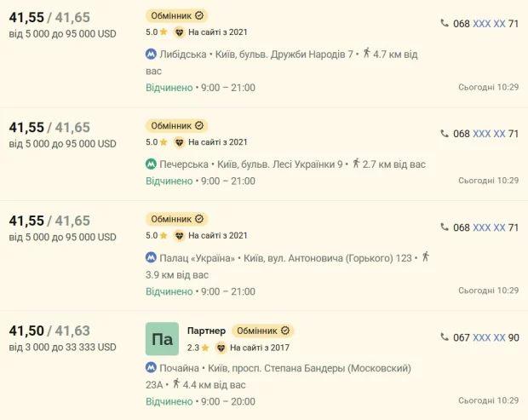Click the badge icon next to 'На сайті з 2017'
The image size is (528, 420).
point(220,348)
